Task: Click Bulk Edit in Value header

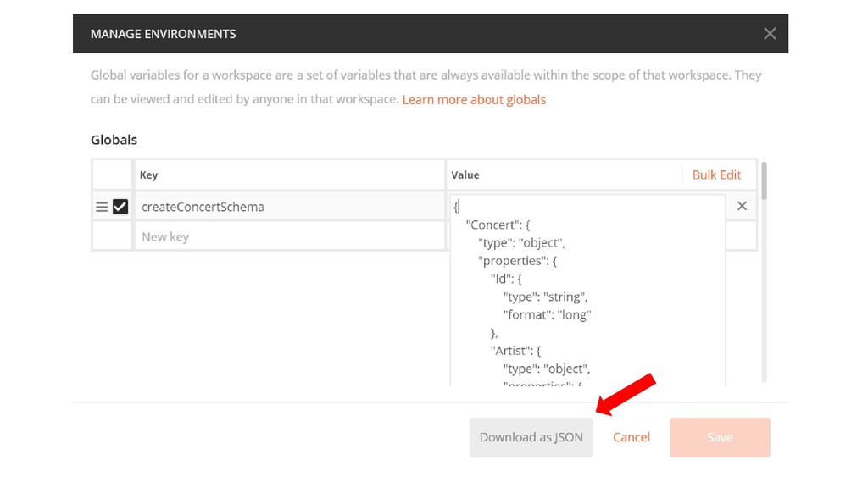Action: coord(716,175)
